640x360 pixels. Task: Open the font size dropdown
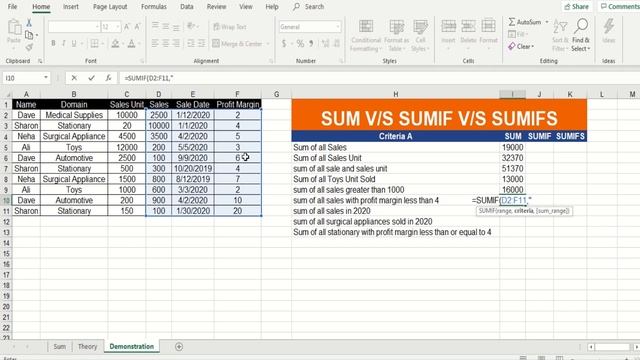[x=118, y=27]
